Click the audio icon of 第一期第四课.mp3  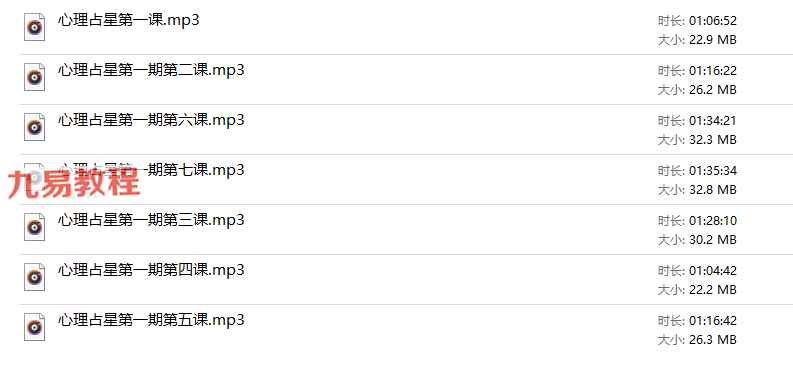click(x=34, y=277)
